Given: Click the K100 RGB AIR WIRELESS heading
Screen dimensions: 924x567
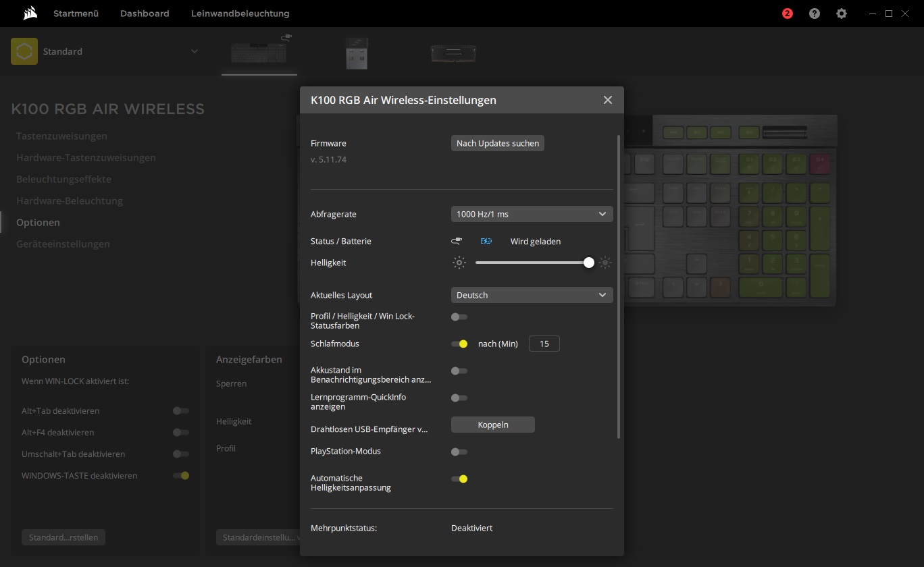Looking at the screenshot, I should pos(107,109).
